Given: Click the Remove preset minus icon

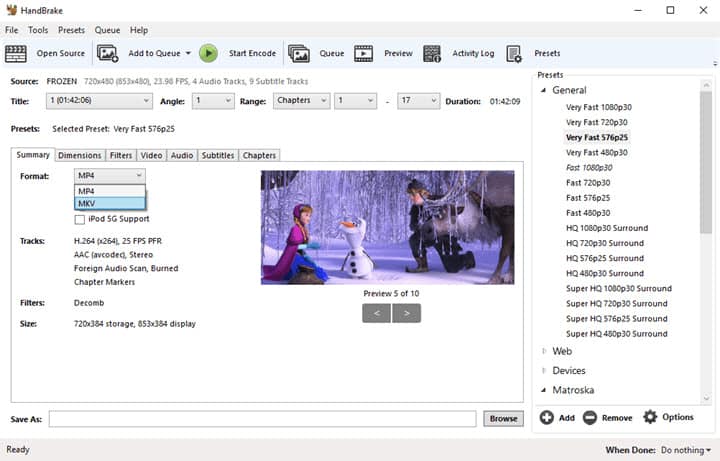Looking at the screenshot, I should 590,417.
